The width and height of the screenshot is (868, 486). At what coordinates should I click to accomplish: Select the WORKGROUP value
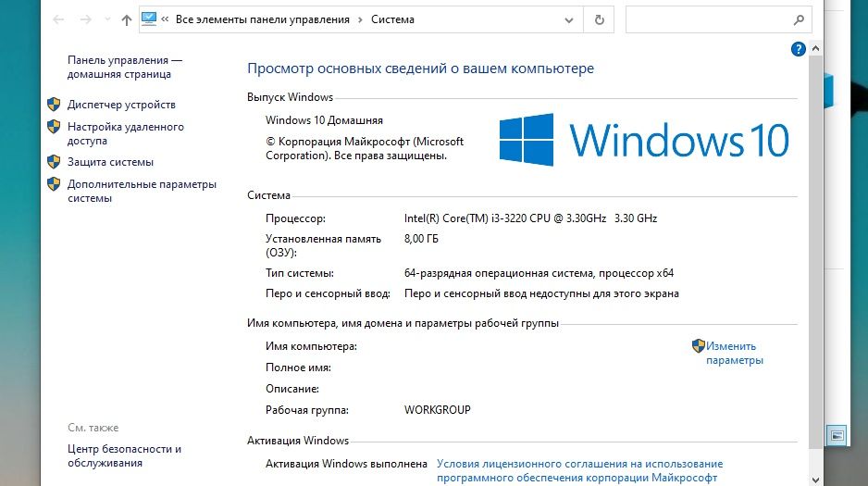(438, 409)
